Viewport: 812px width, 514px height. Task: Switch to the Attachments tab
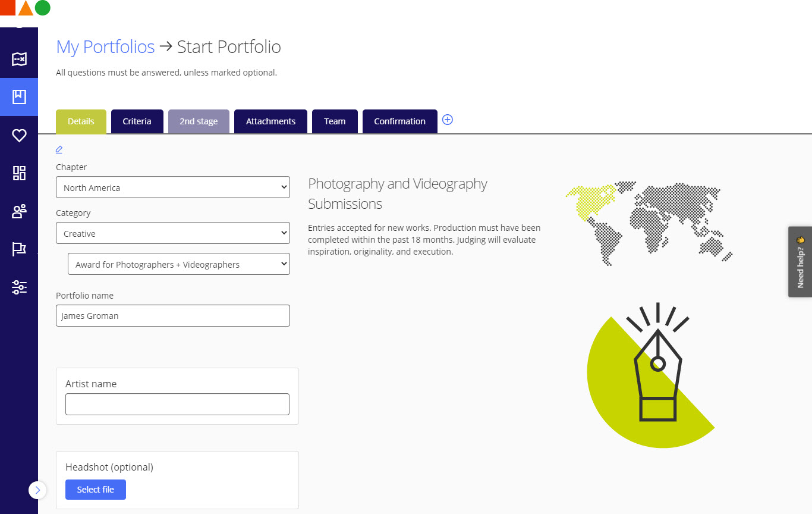click(270, 121)
